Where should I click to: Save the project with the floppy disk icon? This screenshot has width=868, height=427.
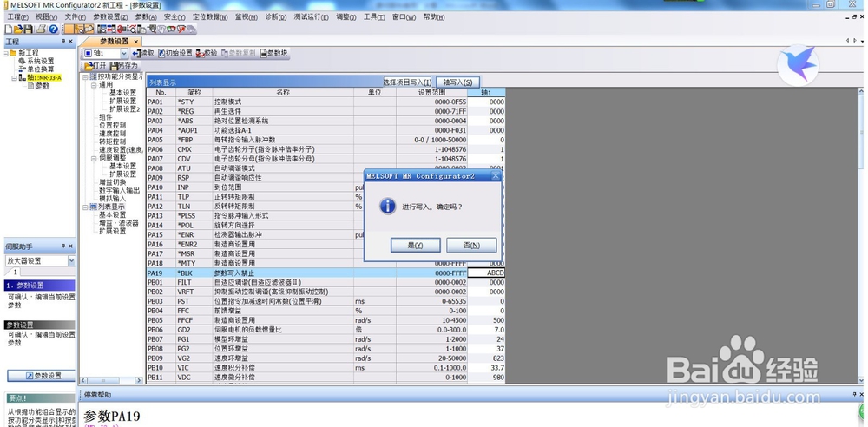pos(29,29)
